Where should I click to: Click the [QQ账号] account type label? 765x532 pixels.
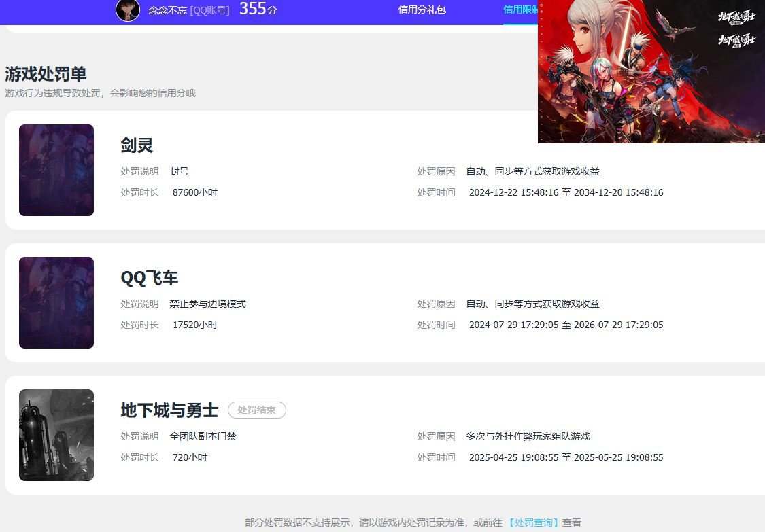coord(209,10)
